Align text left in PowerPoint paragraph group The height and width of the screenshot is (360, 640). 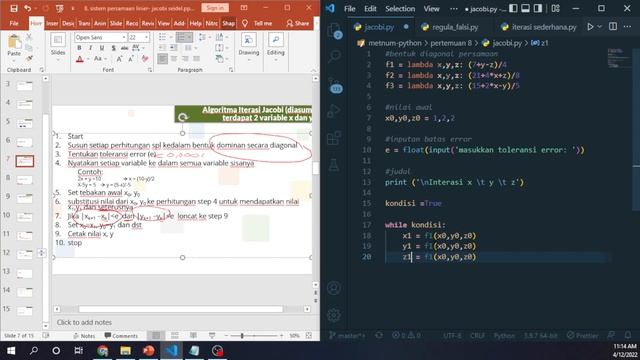[162, 59]
